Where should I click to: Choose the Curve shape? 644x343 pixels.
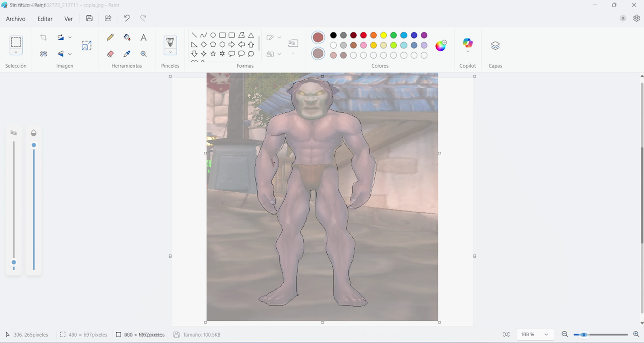pos(204,35)
